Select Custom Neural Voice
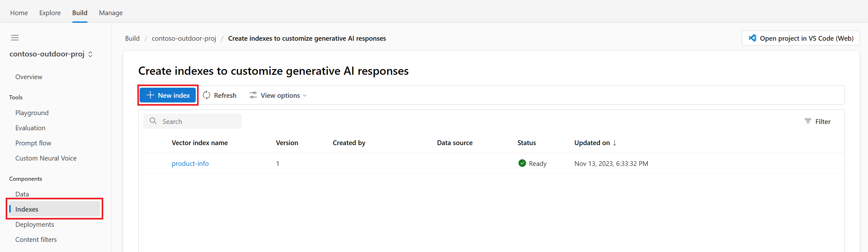Image resolution: width=868 pixels, height=252 pixels. (46, 158)
